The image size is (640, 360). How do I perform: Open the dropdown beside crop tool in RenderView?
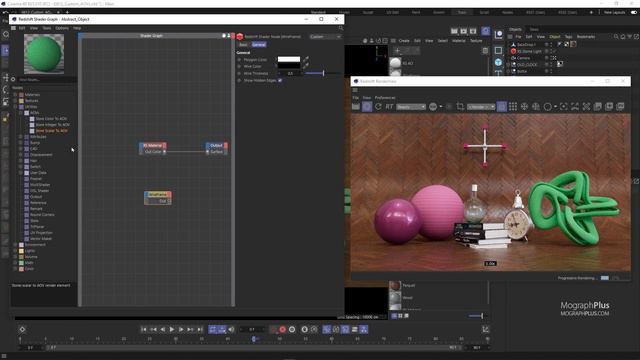pos(481,107)
